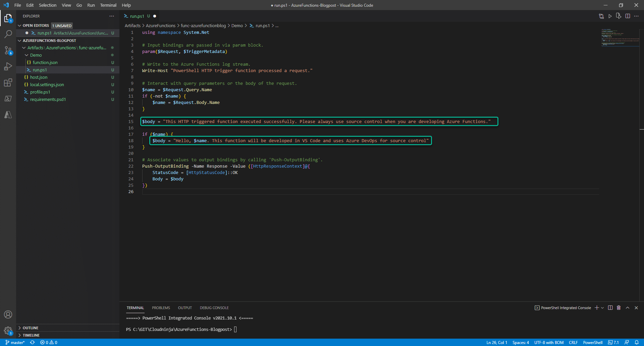Run the script with play icon
The image size is (644, 346).
(x=610, y=16)
